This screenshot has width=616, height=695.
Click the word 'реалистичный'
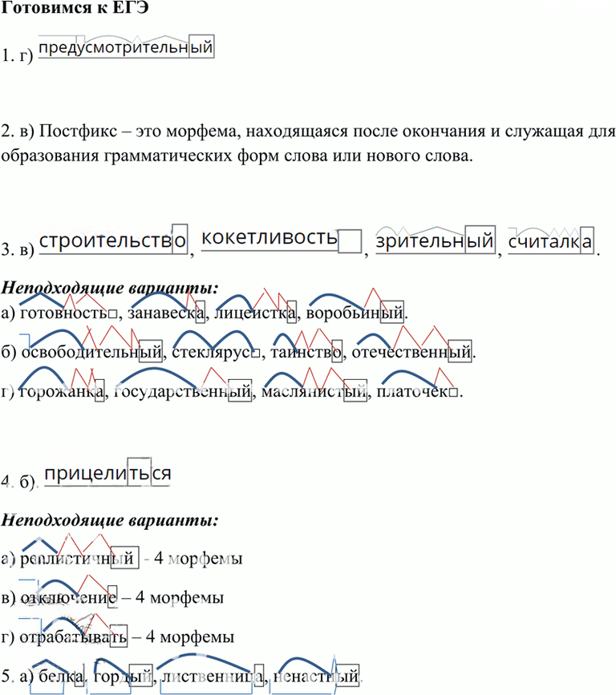click(x=79, y=559)
